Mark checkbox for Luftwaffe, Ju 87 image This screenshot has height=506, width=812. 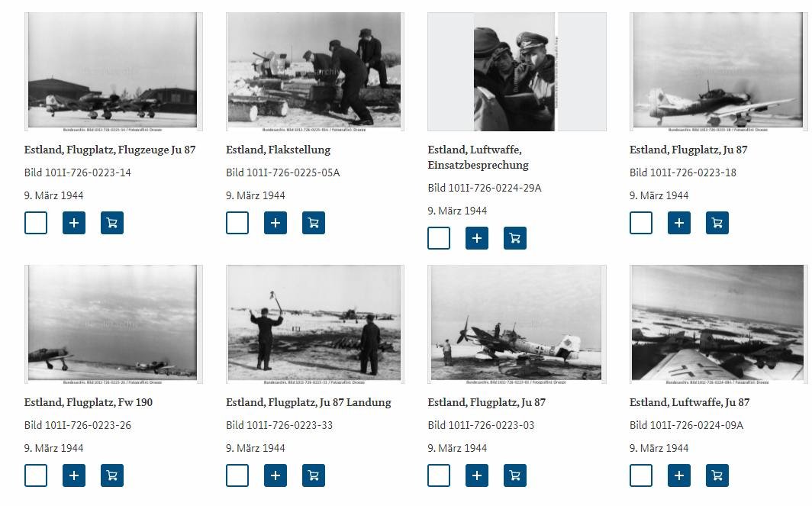coord(641,475)
